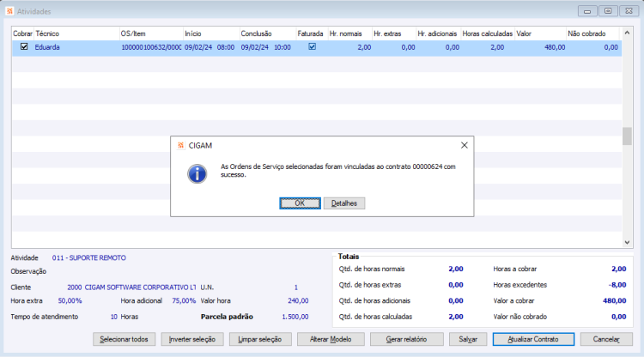The image size is (644, 357).
Task: Click the 50,00% Hora extra value
Action: tap(70, 300)
